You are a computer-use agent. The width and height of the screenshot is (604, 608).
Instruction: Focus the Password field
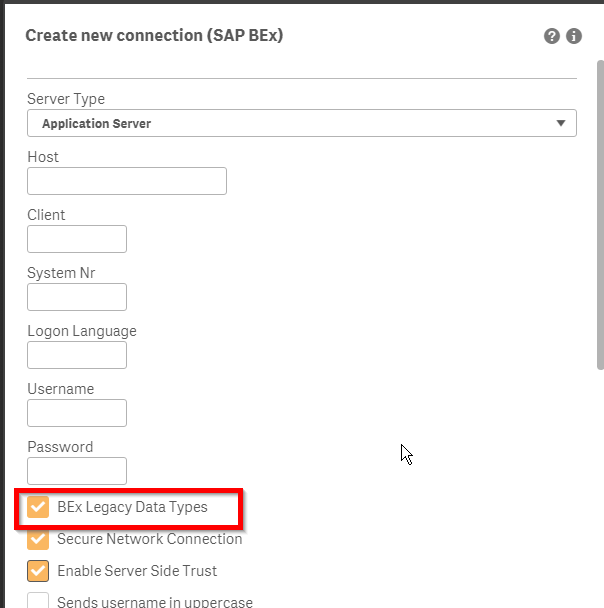(x=77, y=471)
